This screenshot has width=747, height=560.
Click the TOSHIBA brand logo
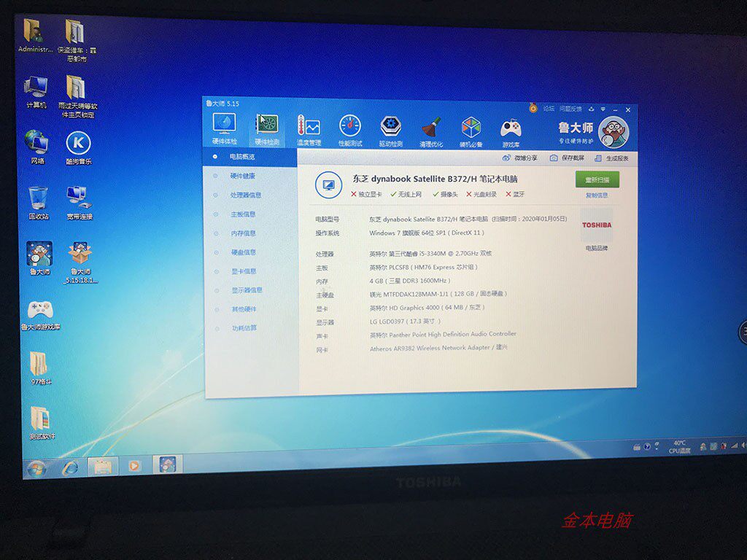click(x=597, y=225)
